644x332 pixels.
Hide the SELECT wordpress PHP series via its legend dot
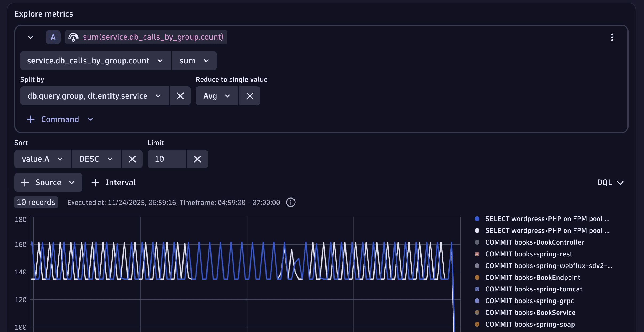coord(477,219)
